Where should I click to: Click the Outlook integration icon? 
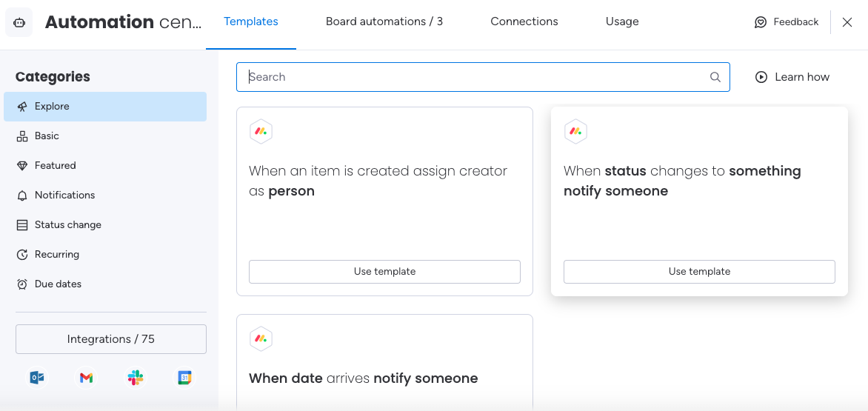click(37, 378)
